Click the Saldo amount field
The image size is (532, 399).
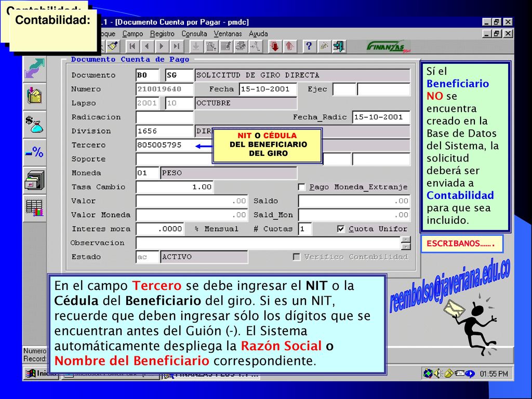coord(354,201)
